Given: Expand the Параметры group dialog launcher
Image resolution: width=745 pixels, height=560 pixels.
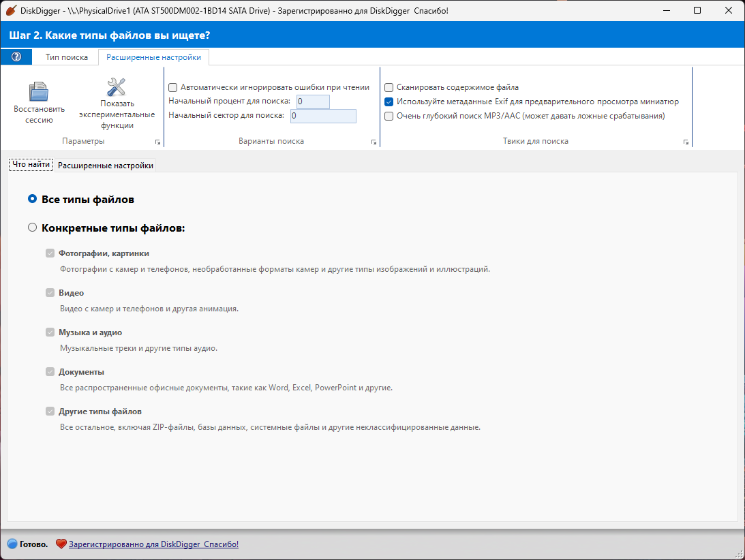Looking at the screenshot, I should (157, 142).
